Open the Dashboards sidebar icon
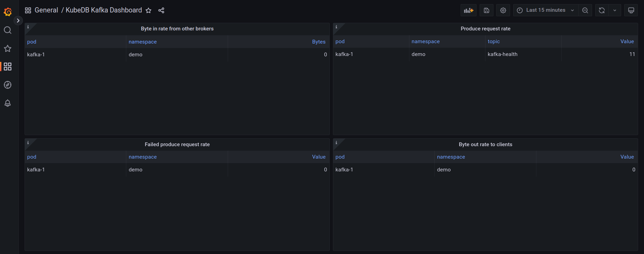 [x=8, y=67]
